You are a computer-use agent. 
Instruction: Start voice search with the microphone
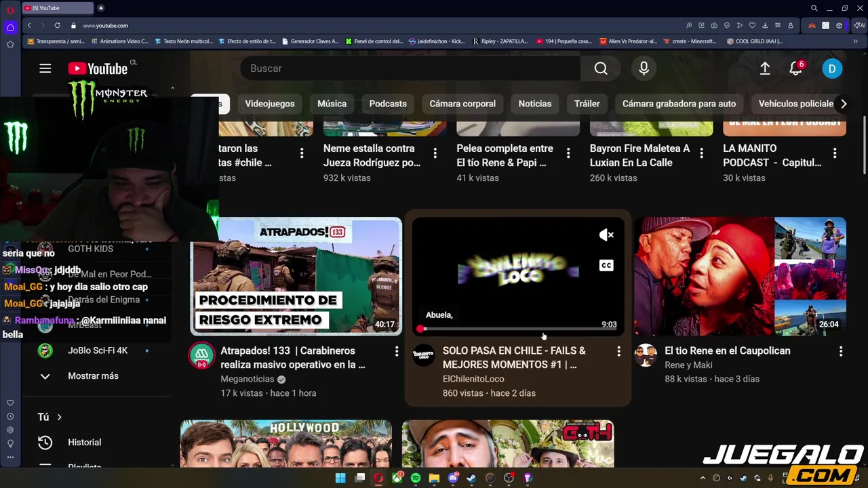click(x=644, y=68)
